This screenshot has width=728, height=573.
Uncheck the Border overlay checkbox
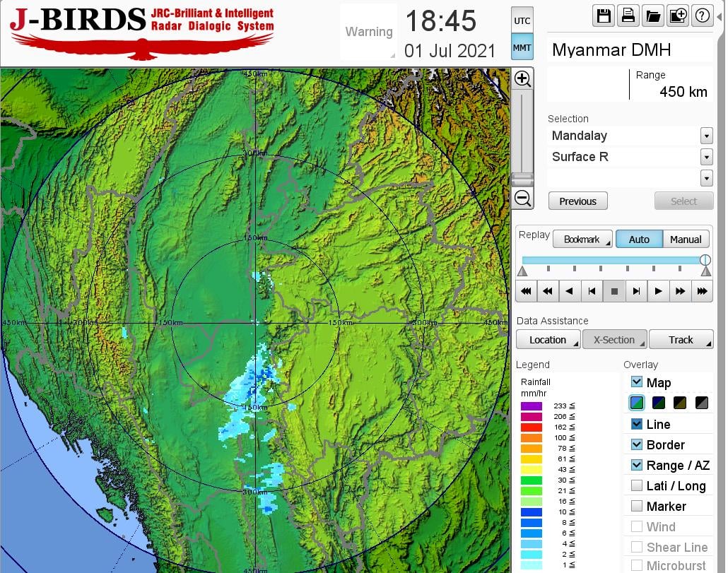637,444
